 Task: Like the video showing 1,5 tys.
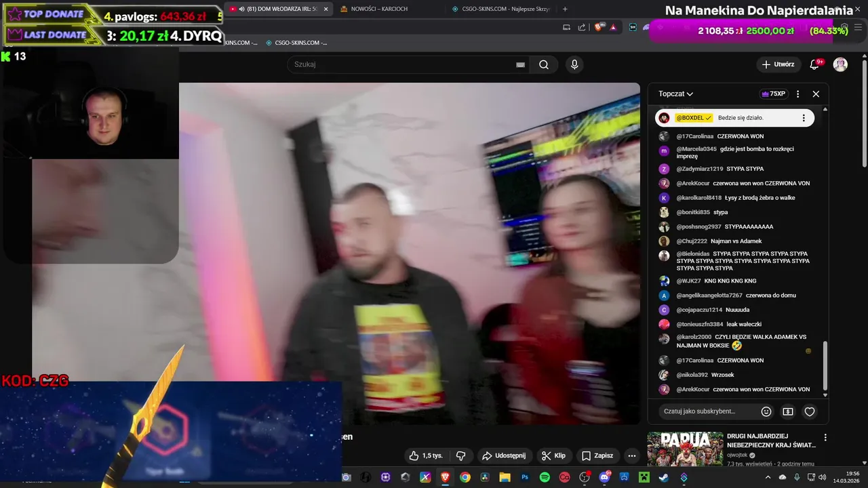(x=425, y=455)
